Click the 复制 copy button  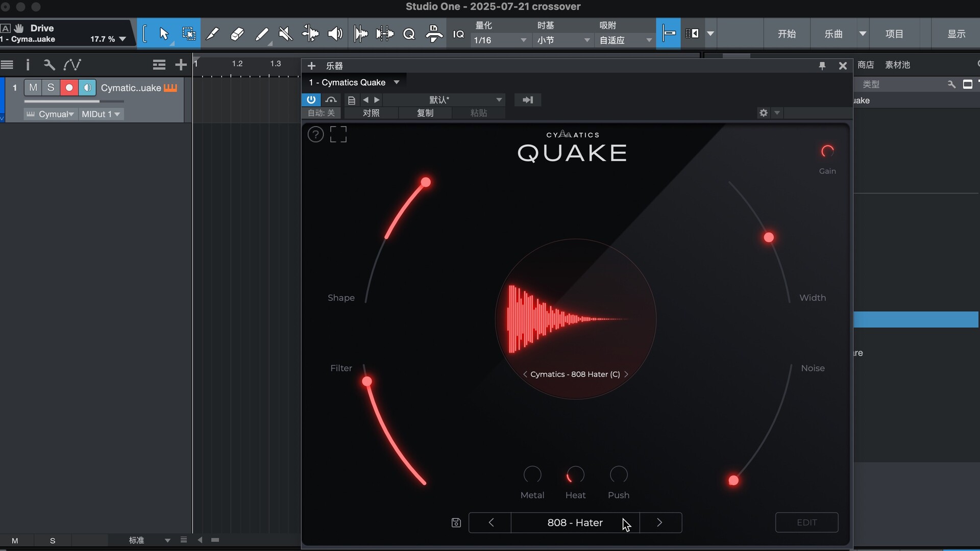(x=425, y=113)
